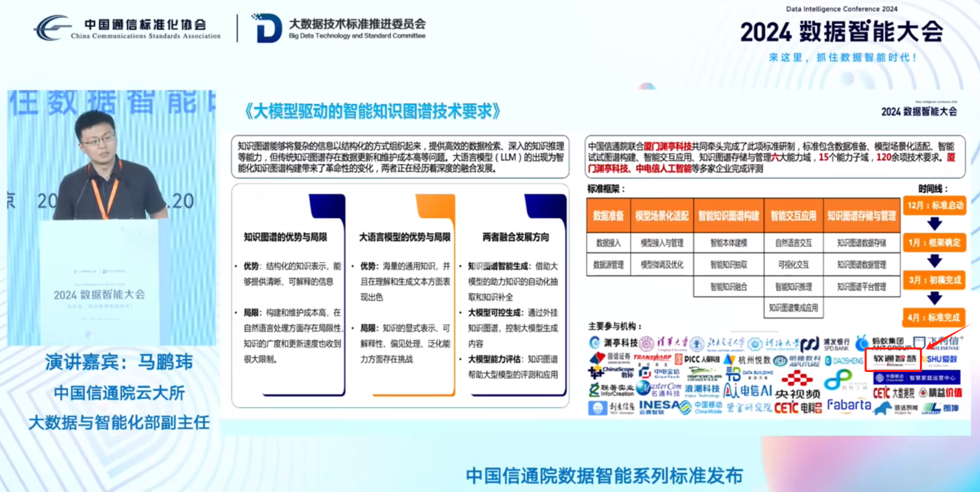Click the Fabarta logo
Screen dimensions: 980x492
tap(848, 406)
